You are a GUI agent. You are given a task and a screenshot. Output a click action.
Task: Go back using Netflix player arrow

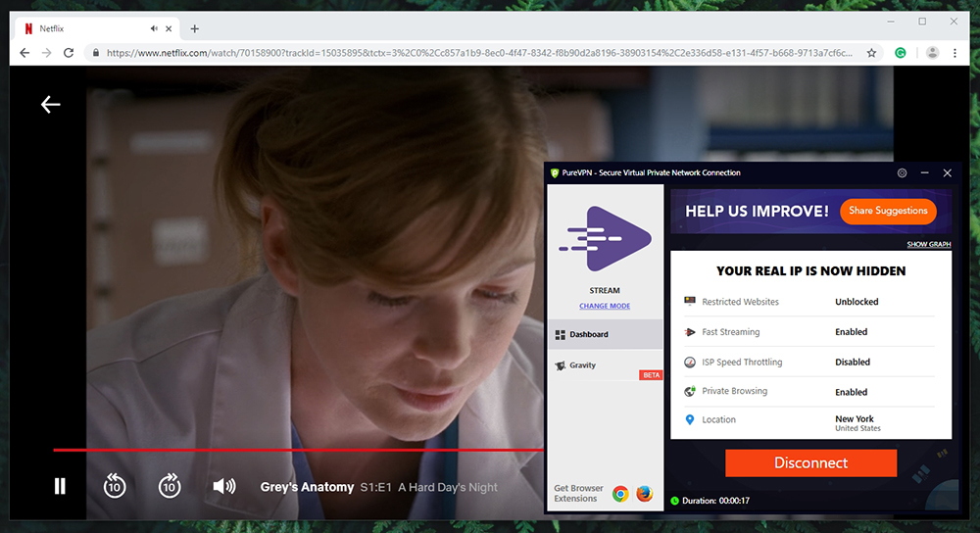pos(51,105)
